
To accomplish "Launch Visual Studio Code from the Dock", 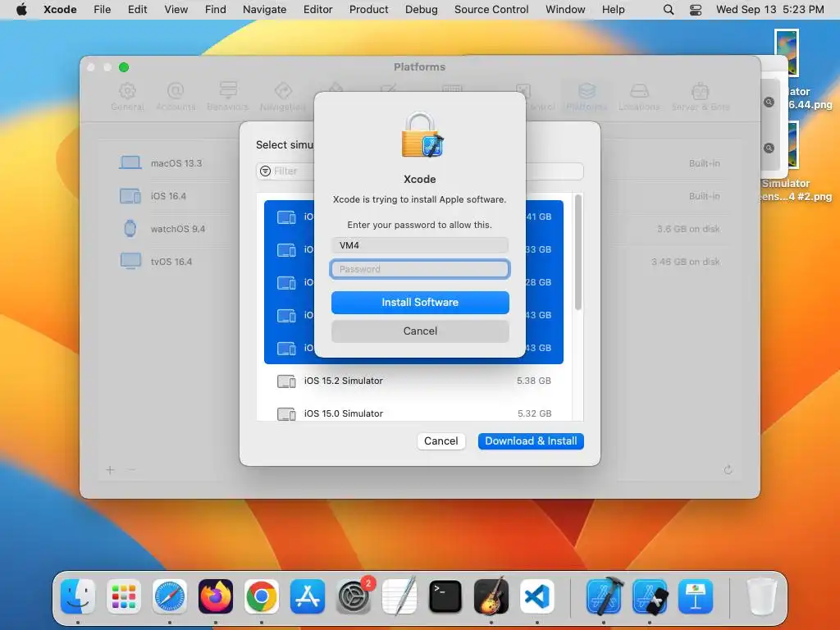I will 536,596.
